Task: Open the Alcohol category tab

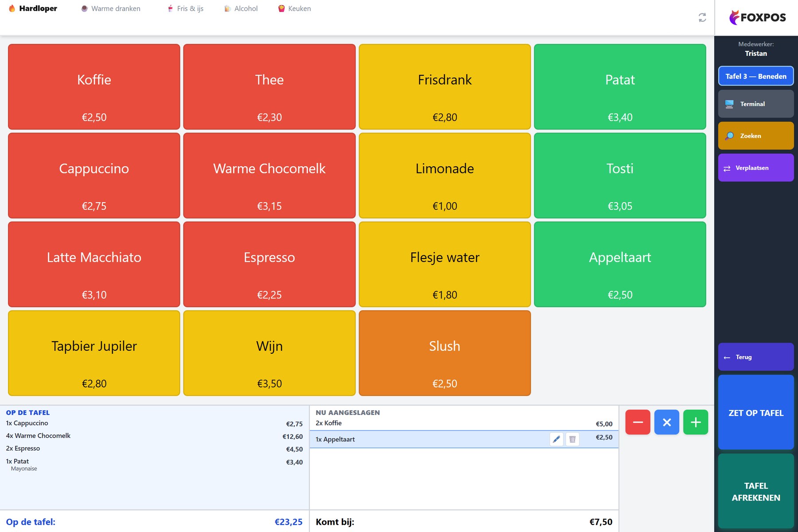Action: tap(241, 8)
